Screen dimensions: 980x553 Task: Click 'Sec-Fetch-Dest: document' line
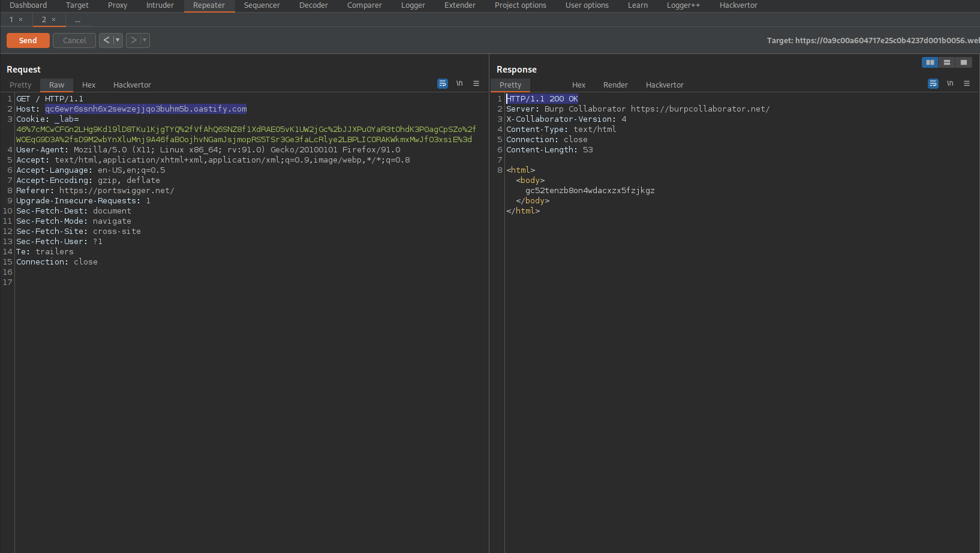pyautogui.click(x=74, y=211)
